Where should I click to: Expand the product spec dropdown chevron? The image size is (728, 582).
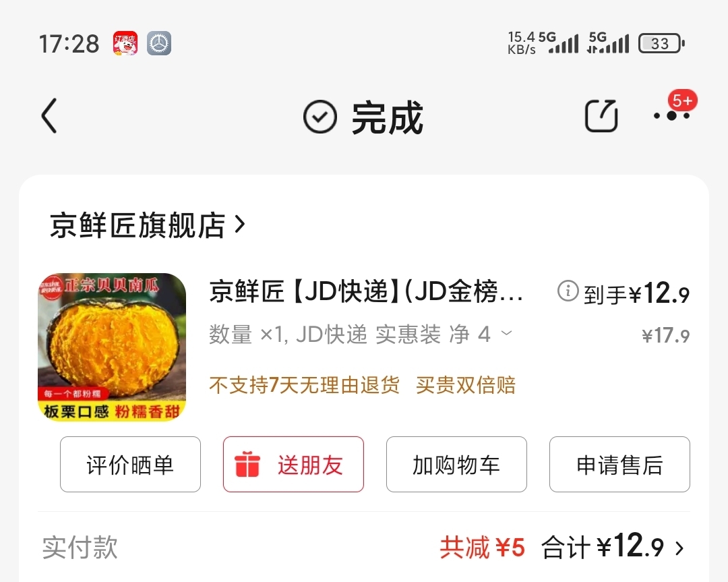point(507,333)
